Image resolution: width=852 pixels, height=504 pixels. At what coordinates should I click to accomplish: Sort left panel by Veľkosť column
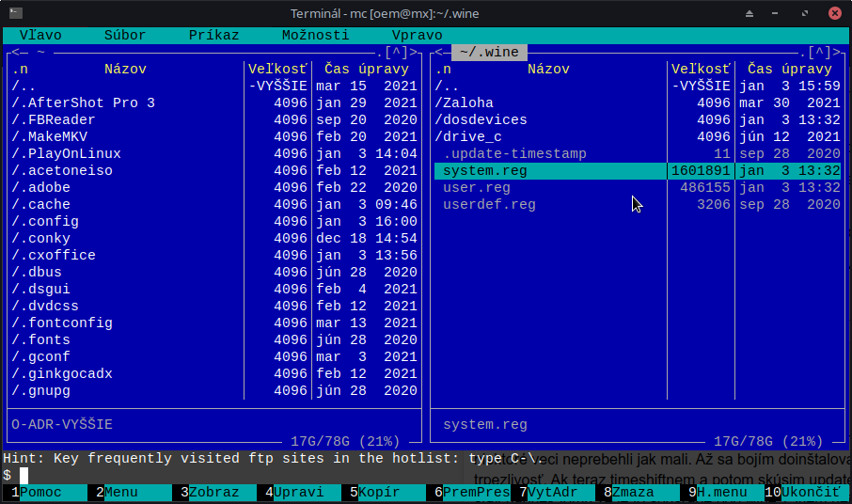click(x=277, y=69)
